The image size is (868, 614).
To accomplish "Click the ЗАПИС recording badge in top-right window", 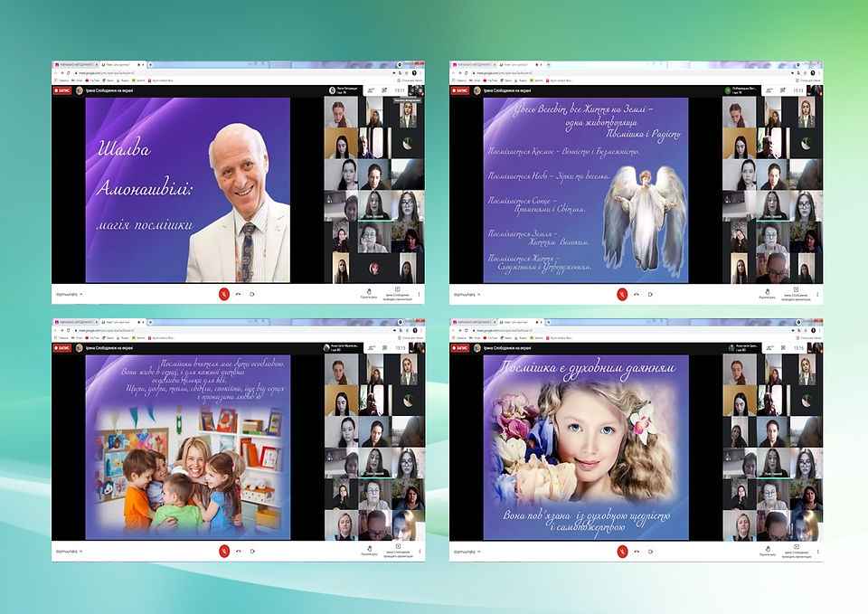I will point(460,90).
